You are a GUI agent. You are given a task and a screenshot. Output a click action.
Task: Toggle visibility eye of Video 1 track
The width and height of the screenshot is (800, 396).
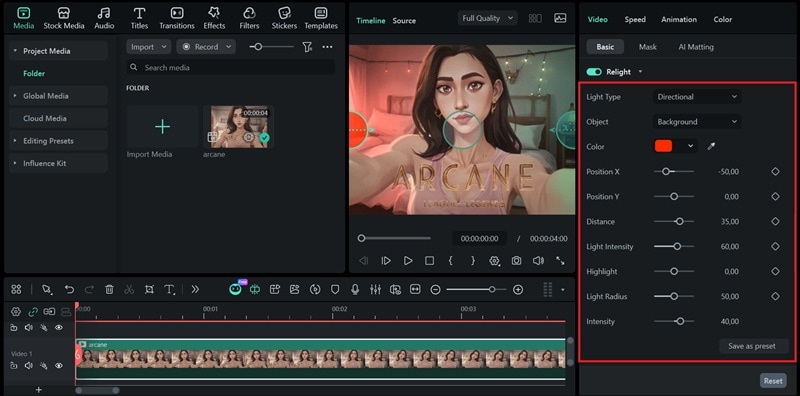(x=59, y=365)
